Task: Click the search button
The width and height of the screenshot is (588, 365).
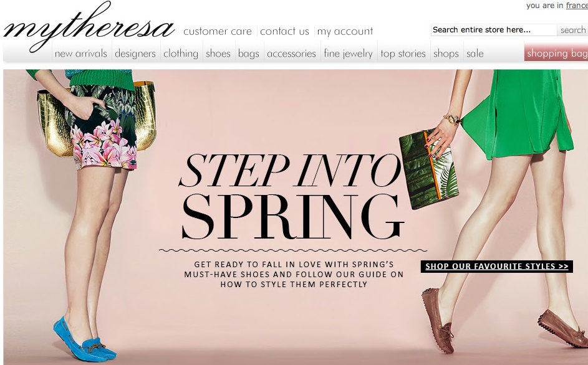Action: 572,30
